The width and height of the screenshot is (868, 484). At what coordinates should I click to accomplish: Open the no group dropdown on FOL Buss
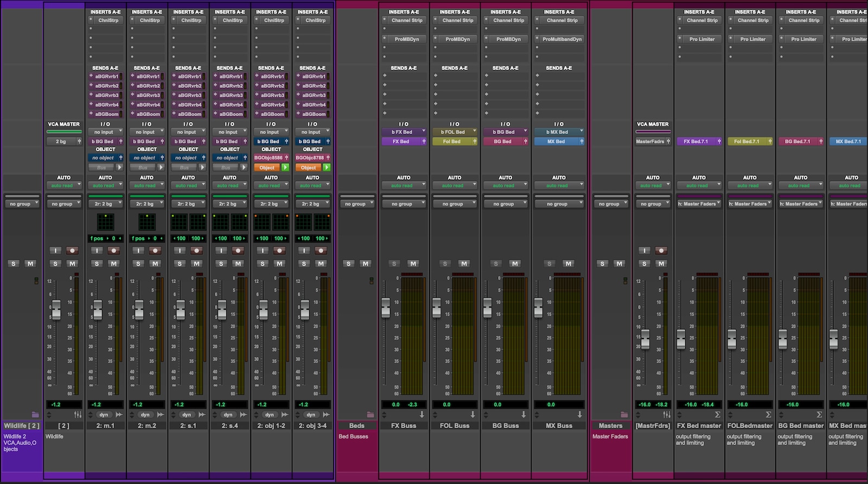pos(454,204)
